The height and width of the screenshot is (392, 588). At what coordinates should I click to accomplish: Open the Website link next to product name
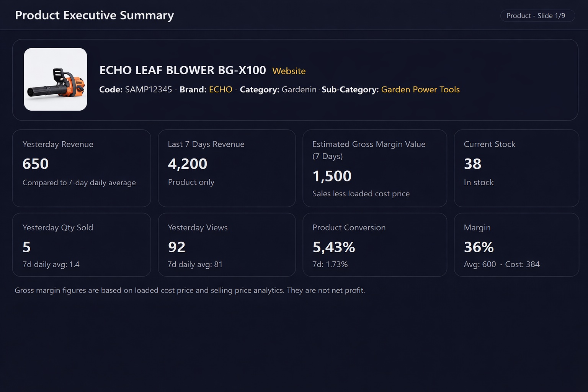click(289, 71)
